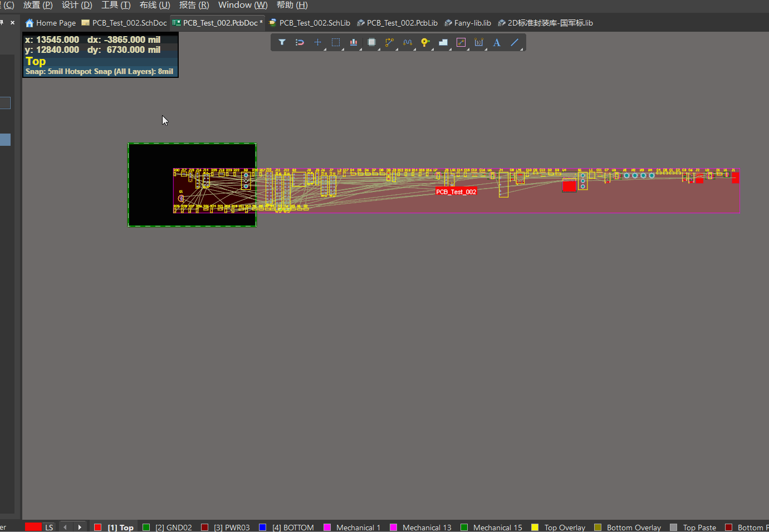Image resolution: width=769 pixels, height=532 pixels.
Task: Click the magnet Snap Options icon
Action: tap(300, 42)
